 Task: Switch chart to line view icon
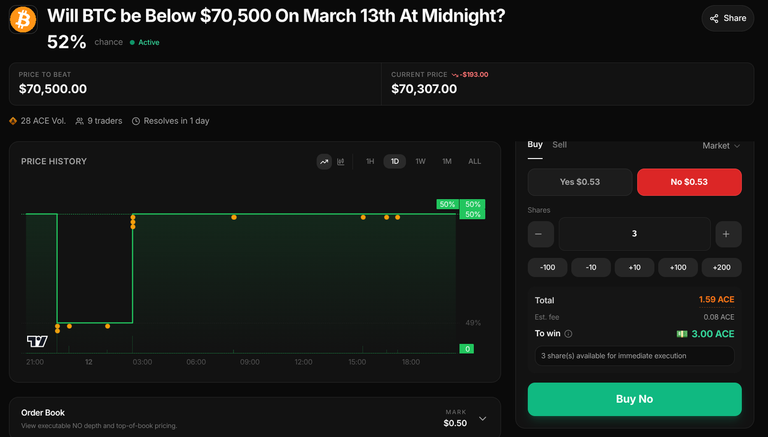pyautogui.click(x=324, y=161)
